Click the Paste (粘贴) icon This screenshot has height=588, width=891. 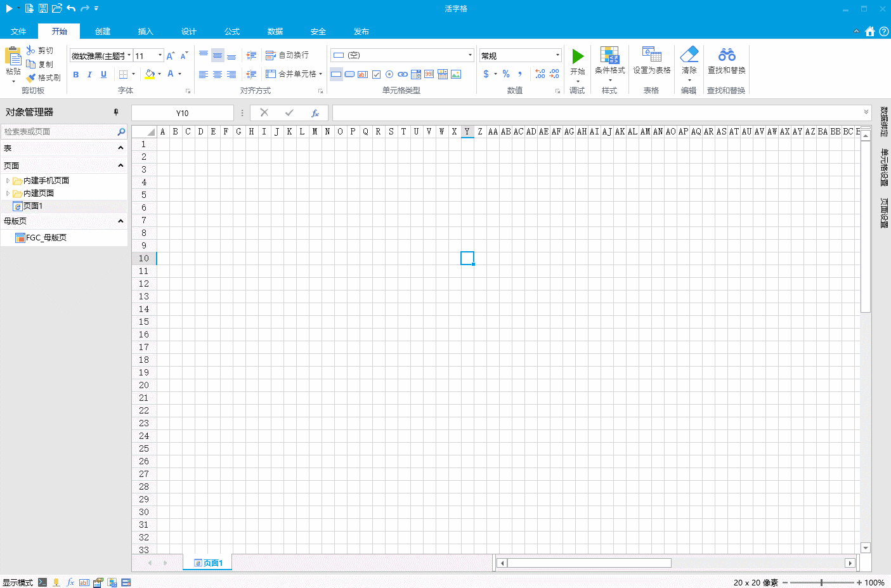click(x=13, y=56)
